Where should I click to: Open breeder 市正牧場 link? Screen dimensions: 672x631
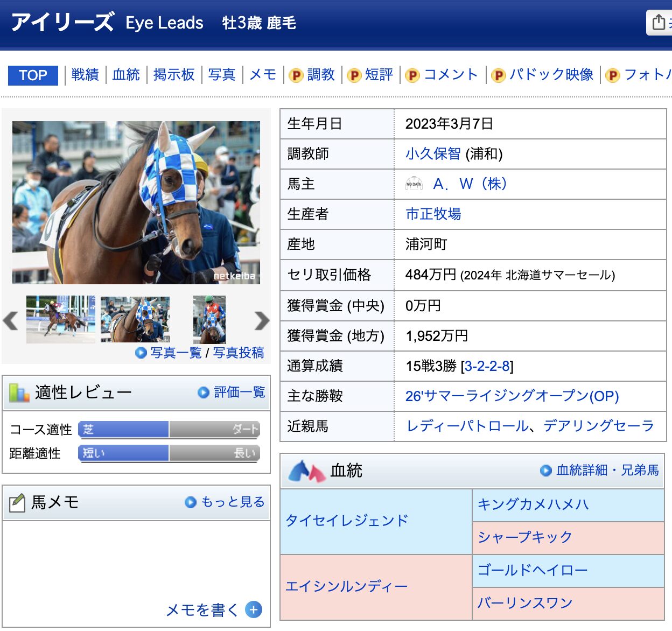[433, 214]
